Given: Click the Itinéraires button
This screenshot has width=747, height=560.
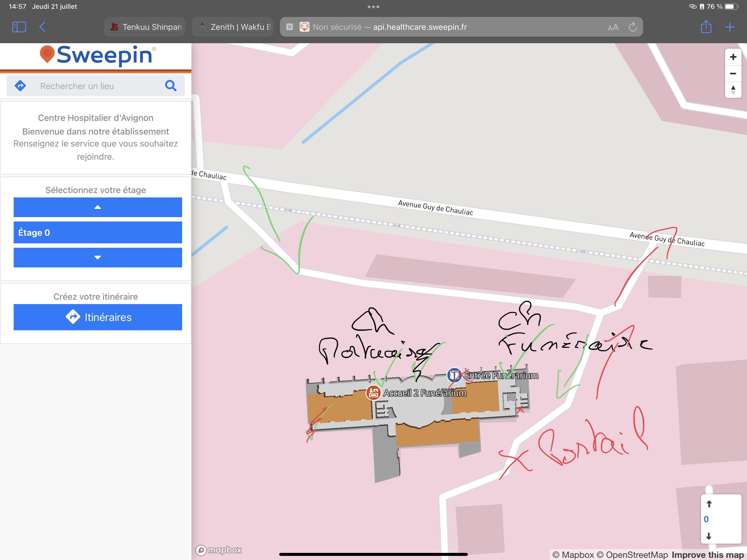Looking at the screenshot, I should (x=98, y=317).
